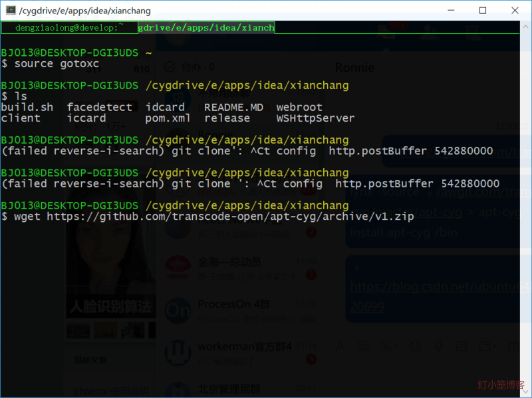
Task: Click the 最新文章 heading in background page
Action: 90,360
